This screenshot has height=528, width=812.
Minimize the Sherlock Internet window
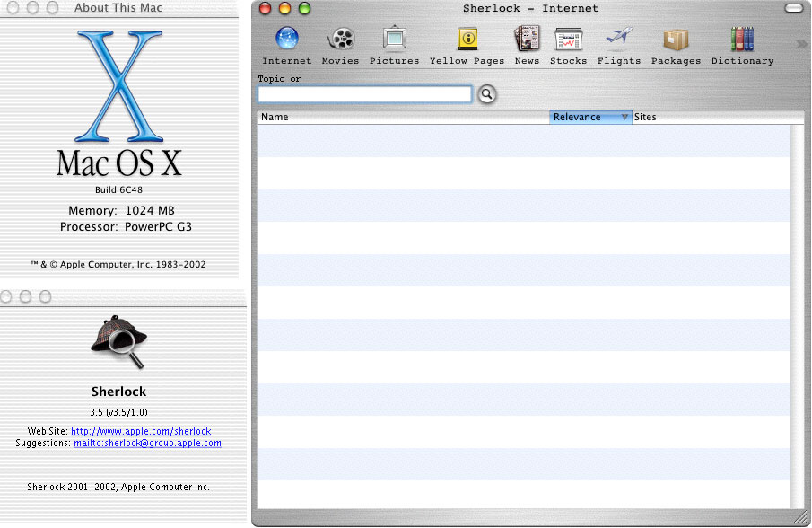(x=284, y=8)
